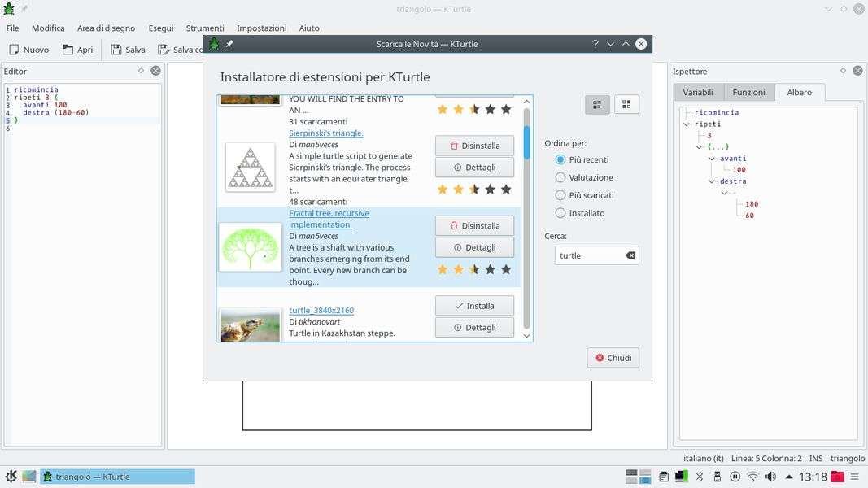Open the red folder panel icon
The height and width of the screenshot is (488, 868).
pos(838,477)
